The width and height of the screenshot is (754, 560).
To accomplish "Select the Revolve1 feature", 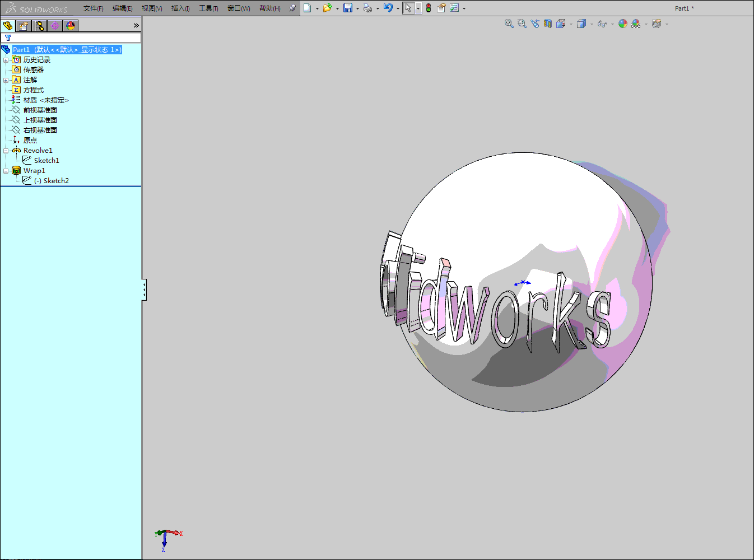I will point(38,151).
